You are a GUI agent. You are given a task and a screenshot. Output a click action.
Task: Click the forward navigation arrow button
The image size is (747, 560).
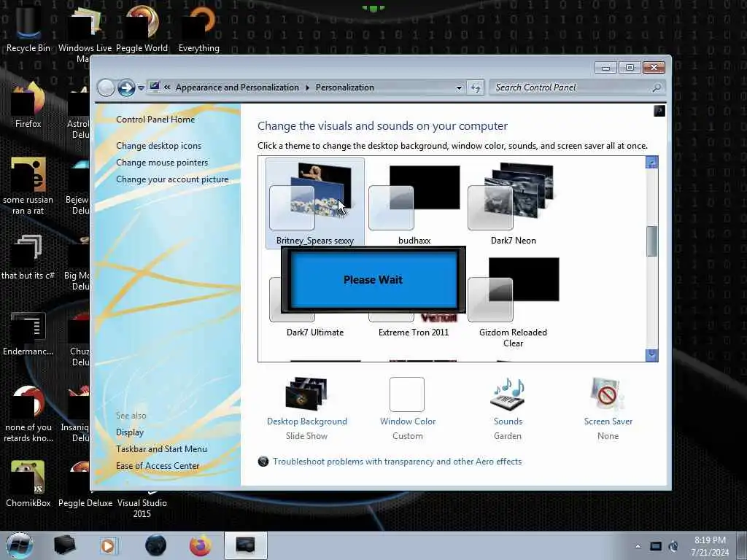[126, 87]
